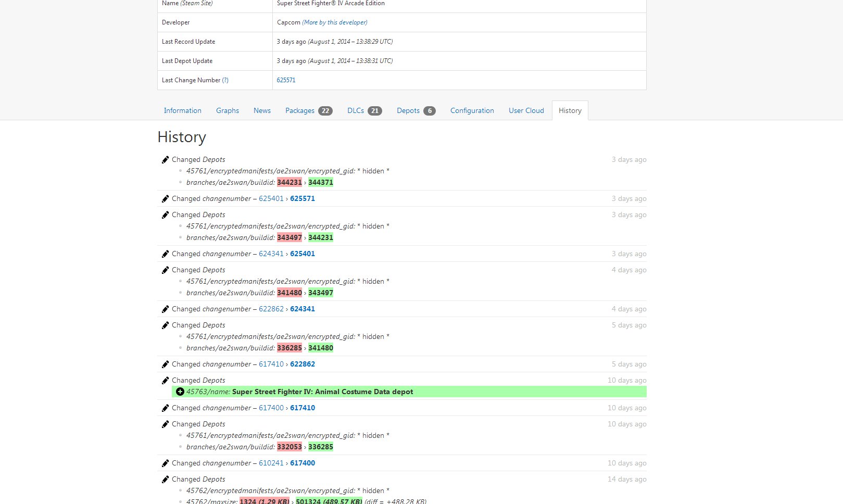Click pencil icon beside changenumber 624341 entry
Viewport: 843px width, 504px height.
(x=165, y=254)
